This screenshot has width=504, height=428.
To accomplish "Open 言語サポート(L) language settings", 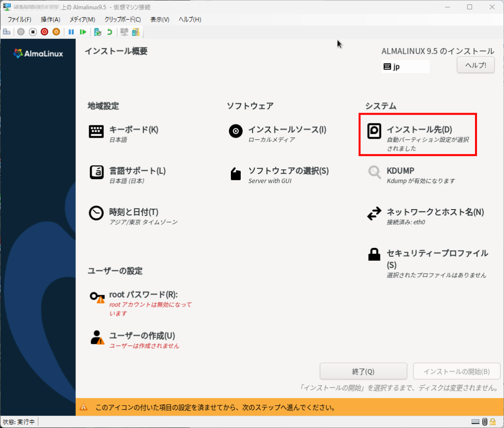I will coord(137,171).
